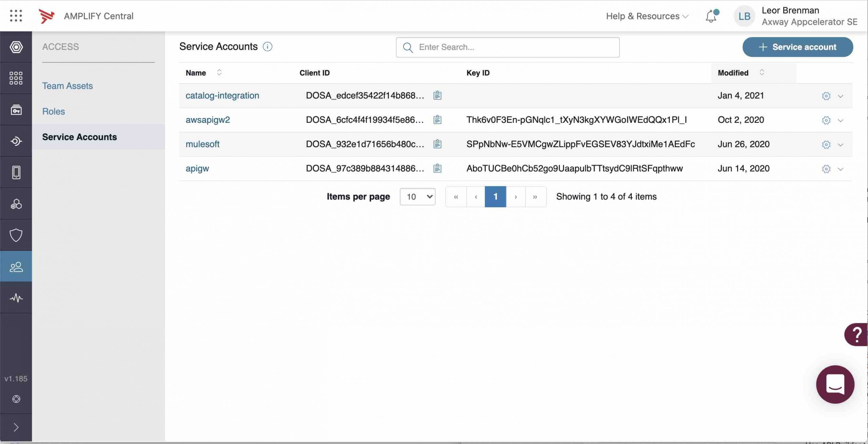Focus the Enter Search field
Image resolution: width=868 pixels, height=444 pixels.
pyautogui.click(x=508, y=47)
